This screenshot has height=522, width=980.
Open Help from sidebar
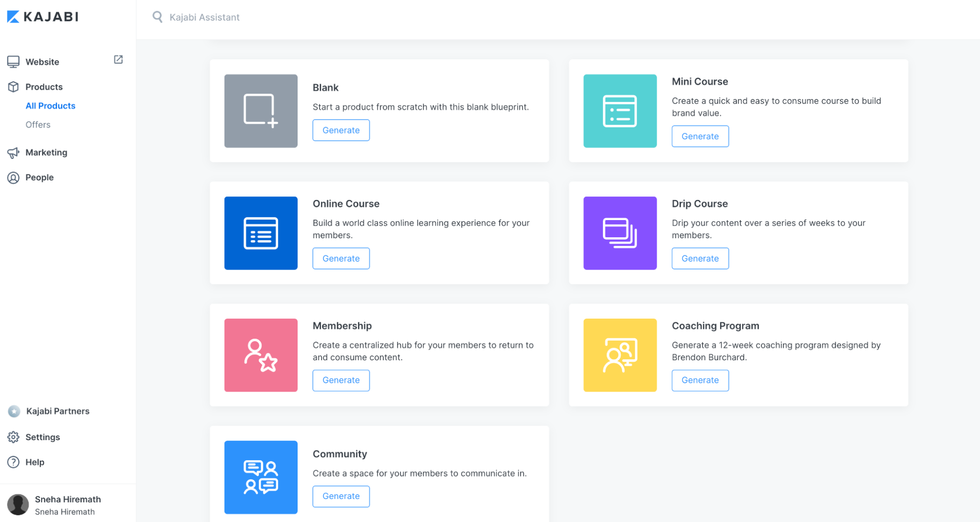[x=35, y=462]
